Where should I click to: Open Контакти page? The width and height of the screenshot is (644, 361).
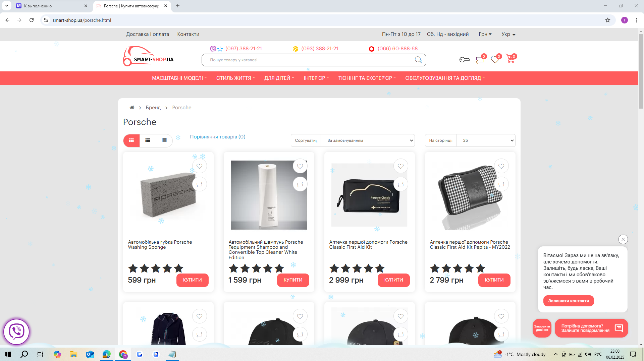click(x=188, y=34)
